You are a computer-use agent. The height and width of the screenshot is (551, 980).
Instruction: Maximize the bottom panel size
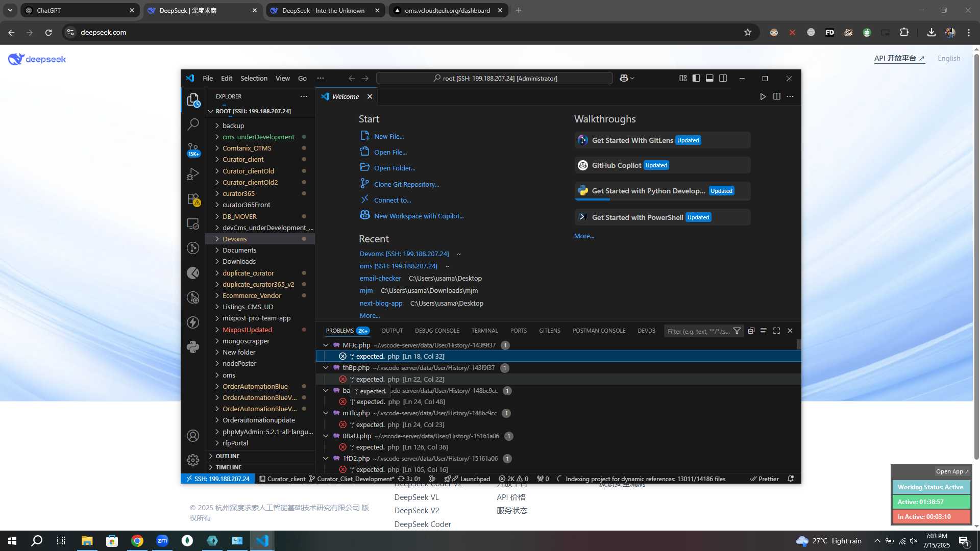click(x=776, y=331)
